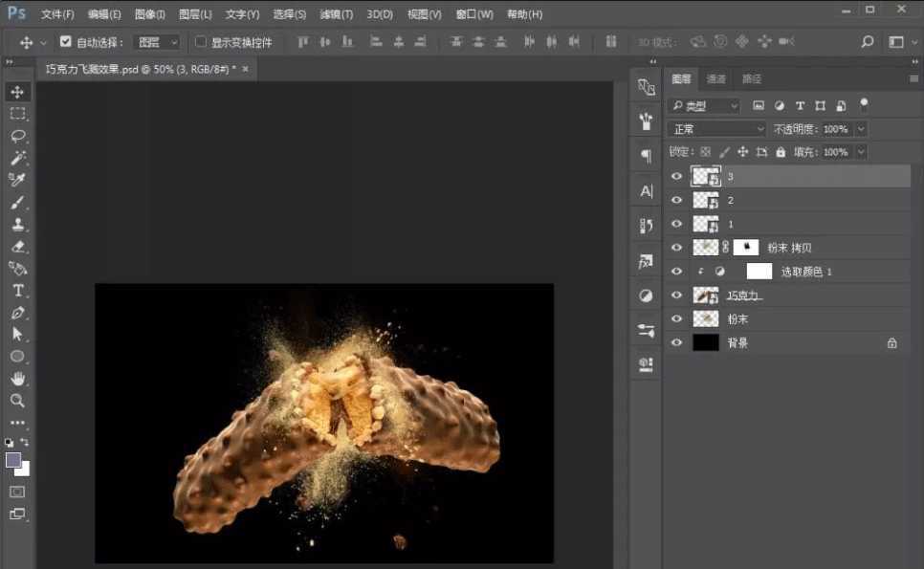The height and width of the screenshot is (569, 924).
Task: Open the 滤镜(T) menu
Action: tap(336, 14)
